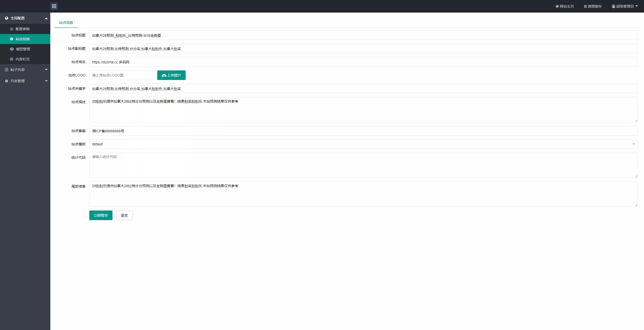This screenshot has width=644, height=330.
Task: Collapse the 全局配置 menu section
Action: point(46,18)
